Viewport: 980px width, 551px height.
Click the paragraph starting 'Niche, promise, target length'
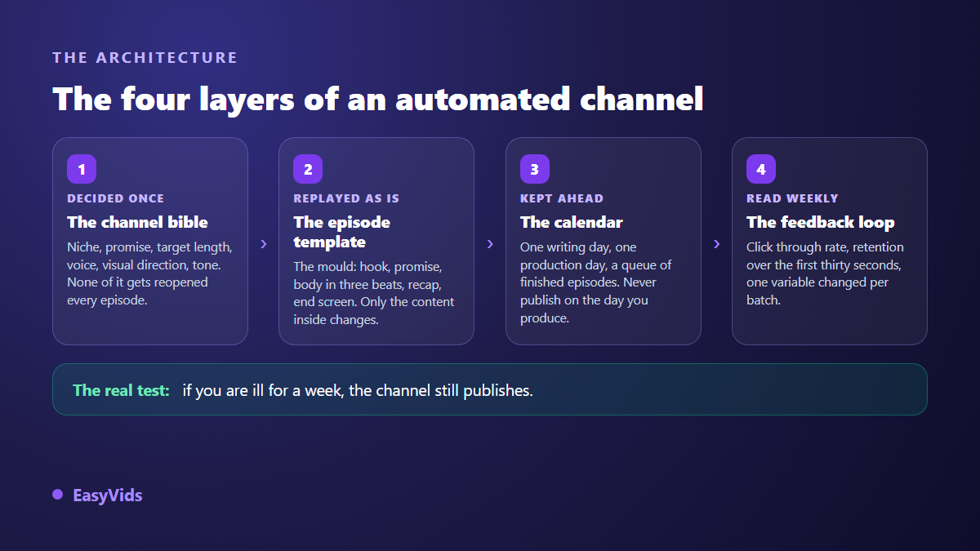pos(150,273)
